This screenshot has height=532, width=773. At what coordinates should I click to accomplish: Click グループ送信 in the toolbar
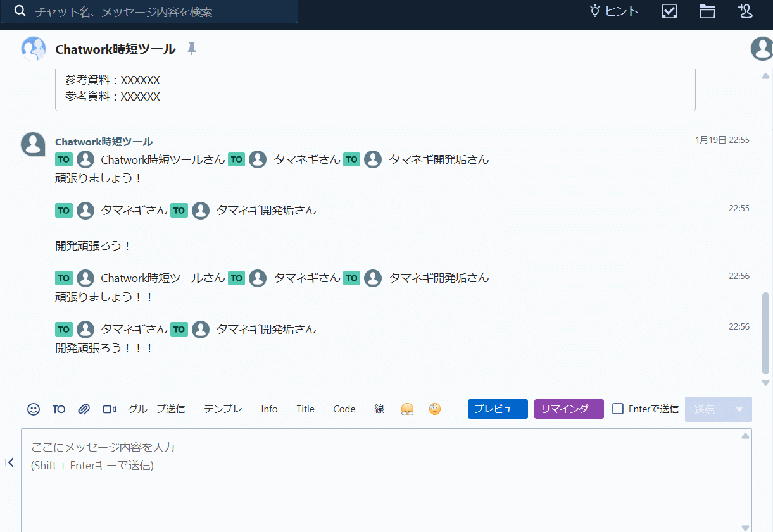(156, 409)
